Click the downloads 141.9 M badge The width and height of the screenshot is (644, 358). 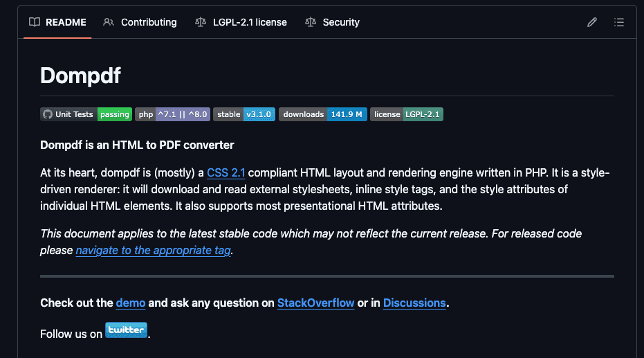(x=323, y=114)
